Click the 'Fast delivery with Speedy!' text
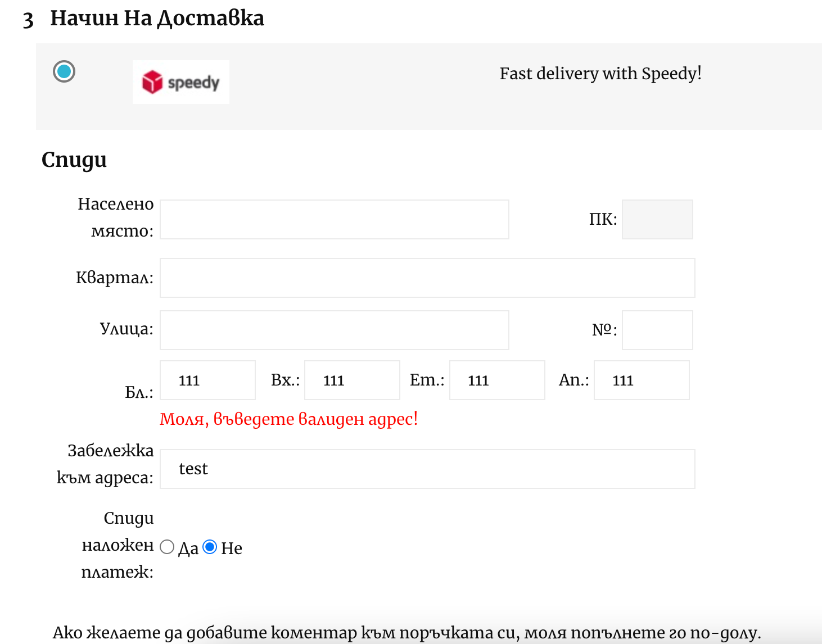The width and height of the screenshot is (822, 644). 600,74
